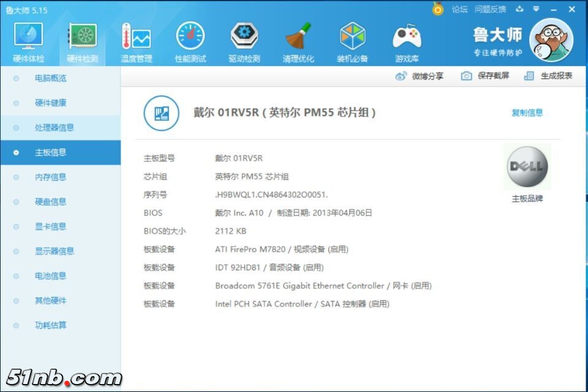588x392 pixels.
Task: Expand the title bar main menu dropdown arrow
Action: coord(536,9)
